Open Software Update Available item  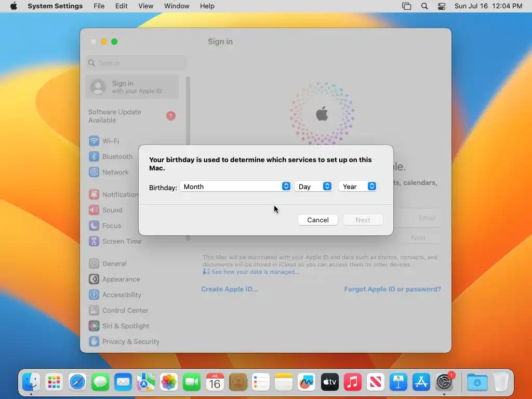[132, 116]
